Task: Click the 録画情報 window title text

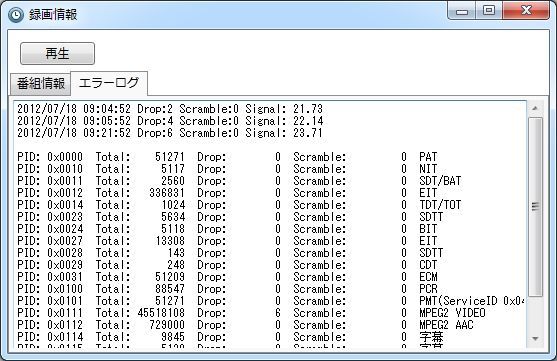Action: (x=53, y=15)
